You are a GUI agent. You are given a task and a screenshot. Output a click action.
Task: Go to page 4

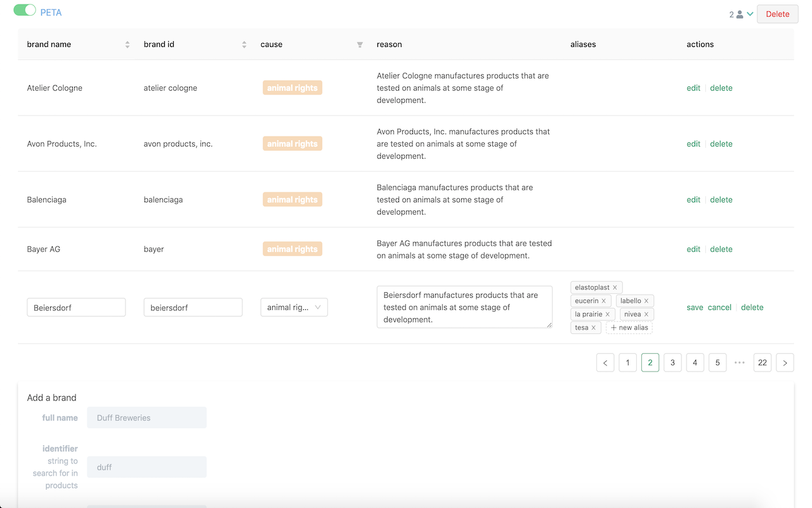coord(695,363)
